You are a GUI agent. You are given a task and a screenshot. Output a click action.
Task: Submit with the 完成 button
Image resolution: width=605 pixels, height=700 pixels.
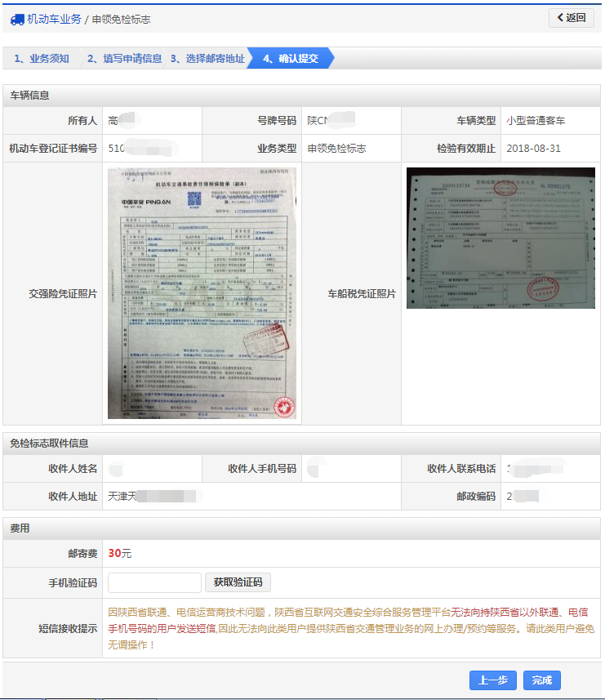point(542,680)
